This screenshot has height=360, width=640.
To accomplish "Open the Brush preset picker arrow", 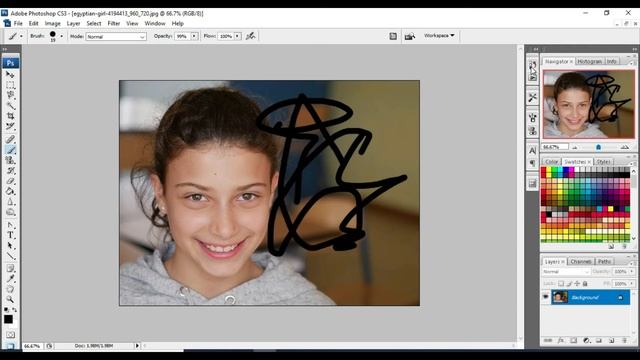I will pos(62,36).
